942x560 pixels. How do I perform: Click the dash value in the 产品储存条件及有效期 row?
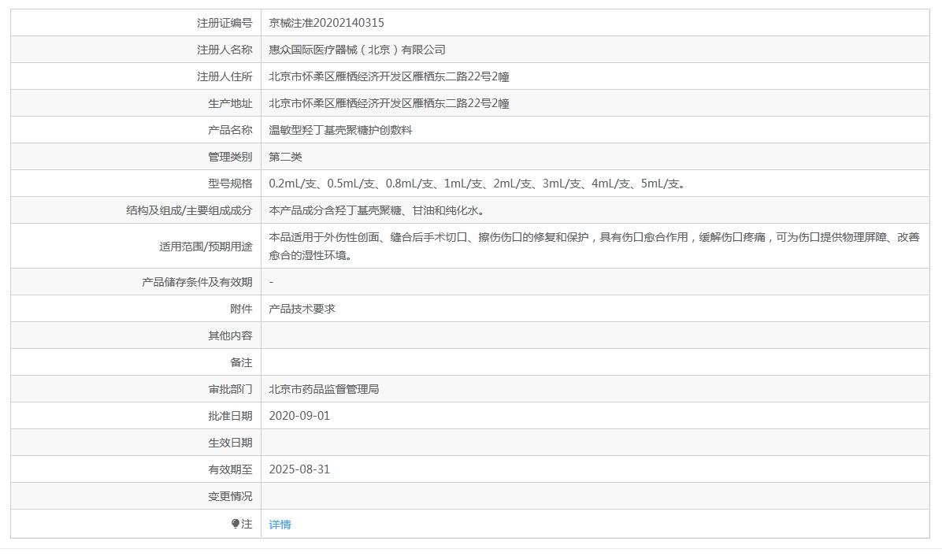click(272, 282)
